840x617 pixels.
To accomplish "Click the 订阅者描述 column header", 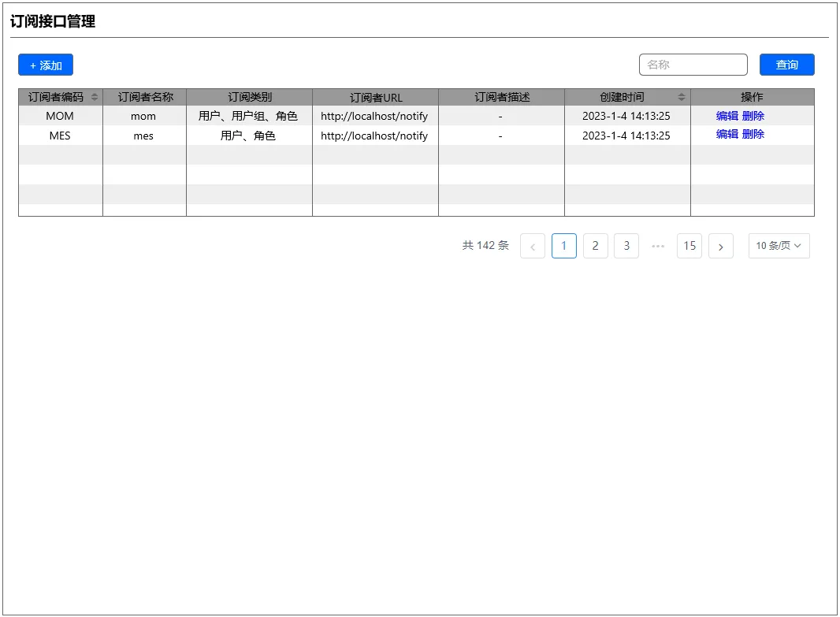I will 501,97.
